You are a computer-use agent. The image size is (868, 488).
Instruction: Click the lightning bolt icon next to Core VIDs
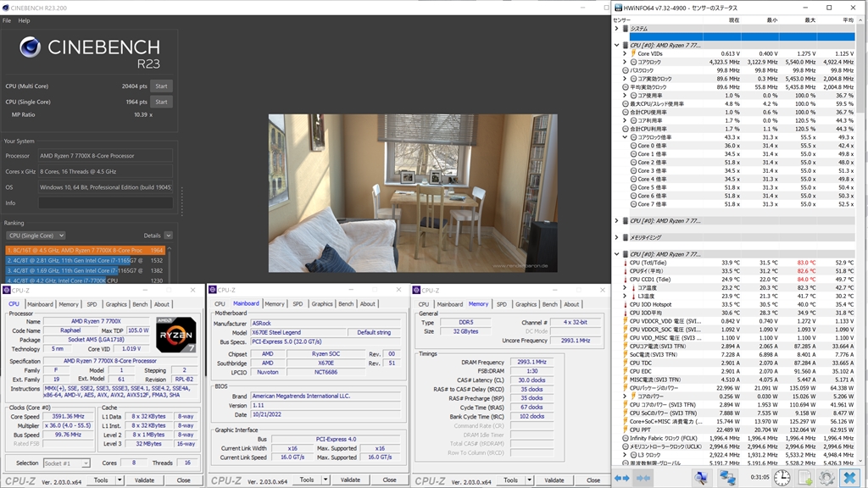[633, 53]
